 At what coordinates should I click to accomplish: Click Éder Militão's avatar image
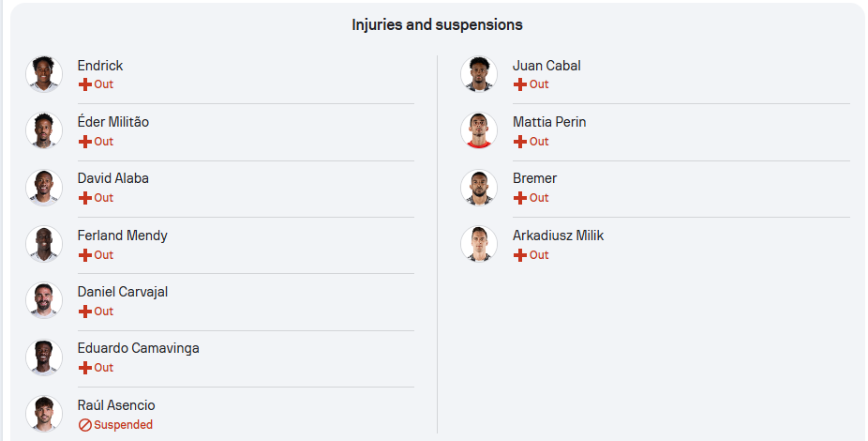click(x=44, y=130)
